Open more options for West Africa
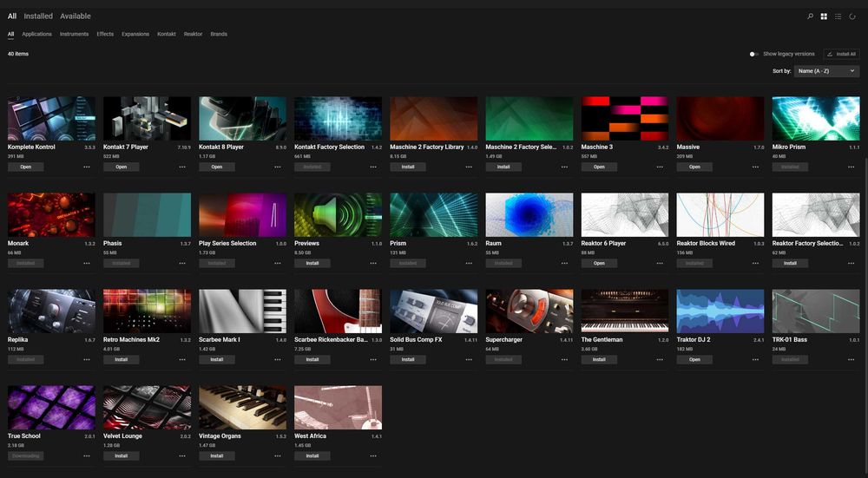This screenshot has width=868, height=478. (373, 455)
